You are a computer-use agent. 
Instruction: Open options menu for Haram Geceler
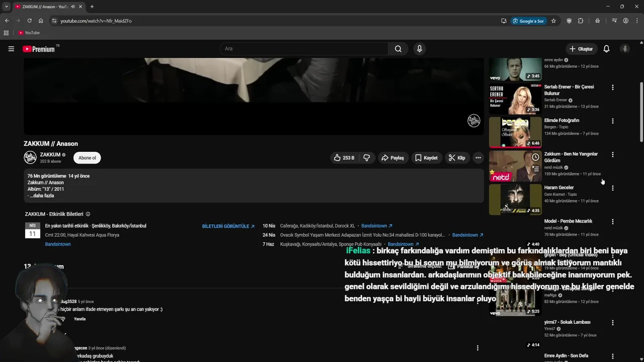pos(612,188)
